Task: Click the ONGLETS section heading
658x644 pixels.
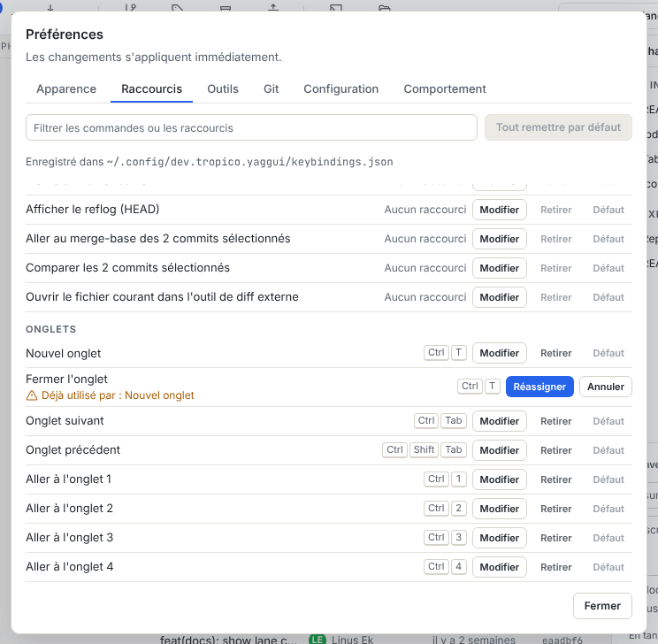Action: [x=50, y=329]
